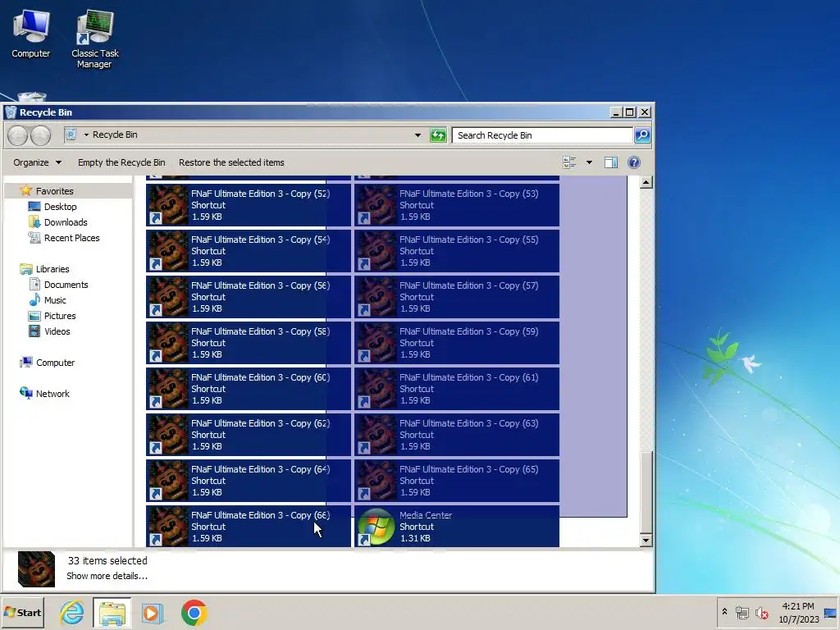Click the Show desktop button in tray
The width and height of the screenshot is (840, 630).
pos(830,612)
